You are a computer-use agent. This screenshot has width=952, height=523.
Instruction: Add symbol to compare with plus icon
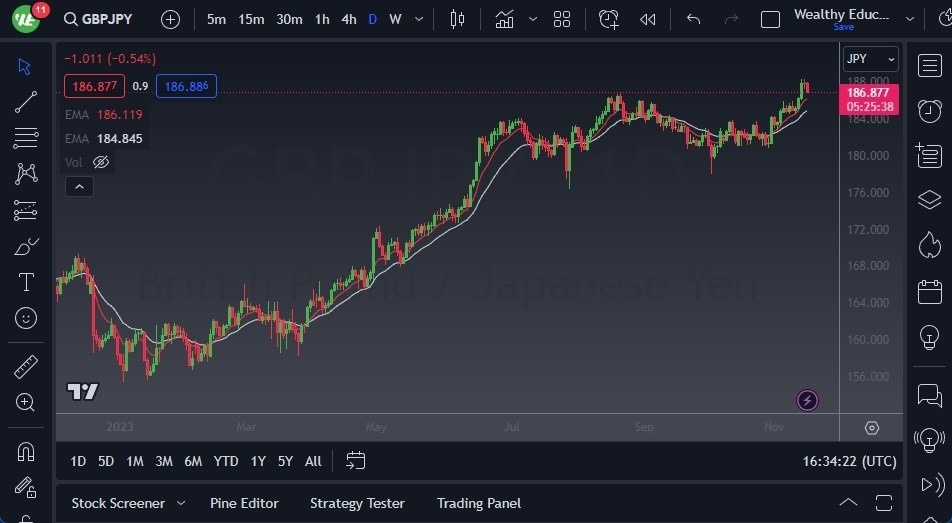[171, 19]
